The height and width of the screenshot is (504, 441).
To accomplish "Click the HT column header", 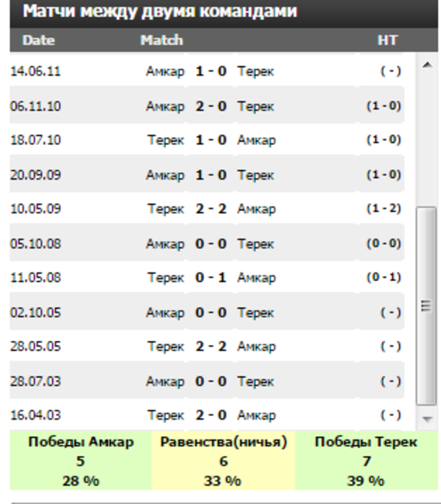I will point(387,40).
